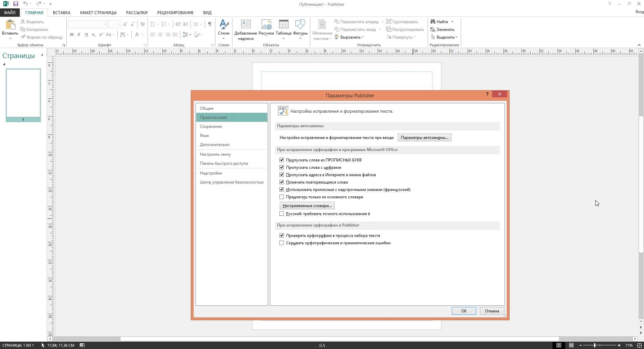The height and width of the screenshot is (349, 644).
Task: Expand the Выделить dropdown
Action: pos(456,37)
